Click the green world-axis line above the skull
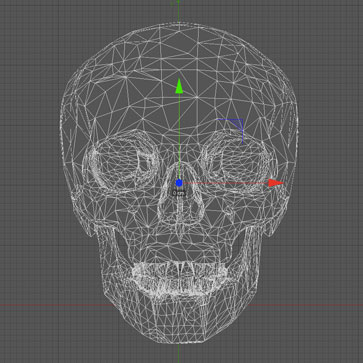The image size is (363, 363). click(x=179, y=11)
